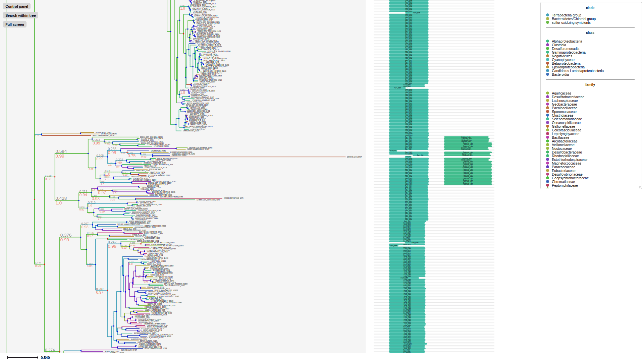Click the Cyanophyceae class label
The image size is (644, 362).
coord(563,60)
